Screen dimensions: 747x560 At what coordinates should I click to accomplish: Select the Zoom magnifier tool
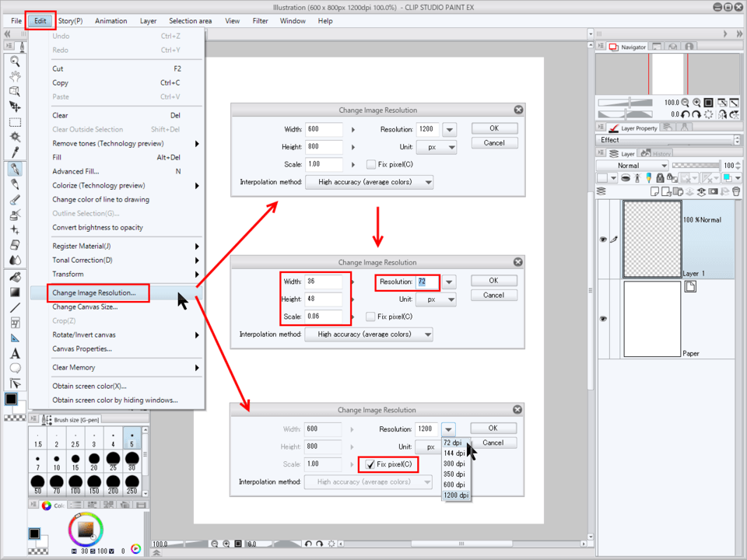[15, 61]
